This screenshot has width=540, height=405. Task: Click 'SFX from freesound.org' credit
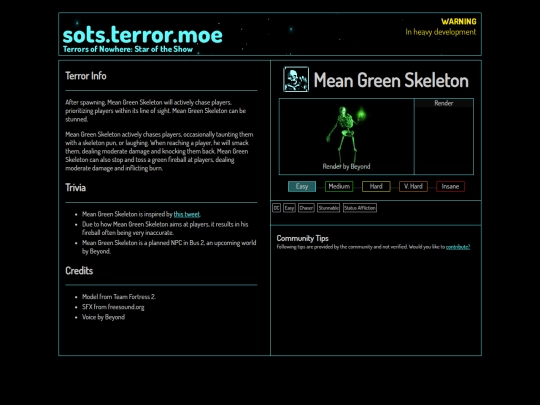click(113, 307)
